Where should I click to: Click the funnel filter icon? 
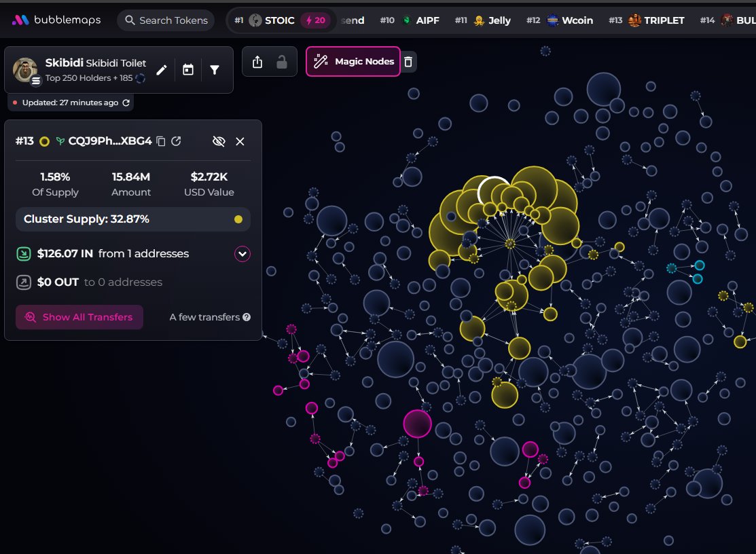[215, 69]
